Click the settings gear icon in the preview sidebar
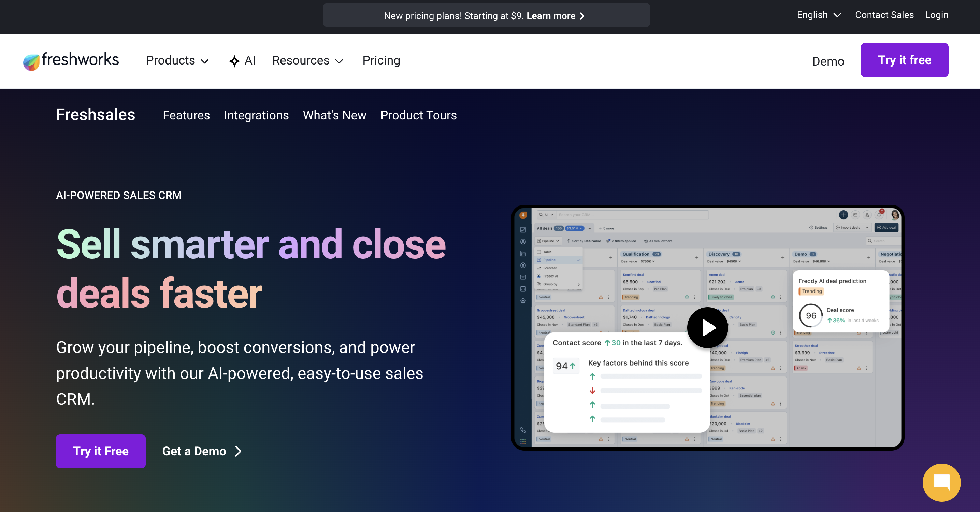 523,301
